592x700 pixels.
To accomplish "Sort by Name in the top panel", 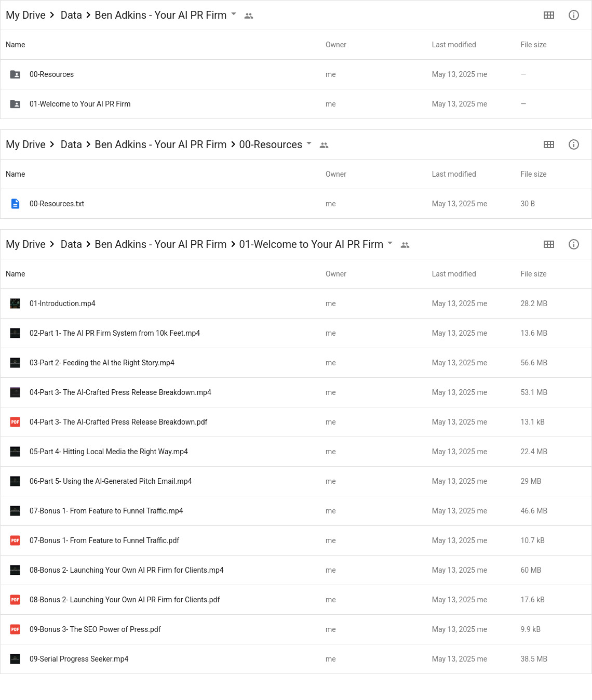I will tap(16, 45).
